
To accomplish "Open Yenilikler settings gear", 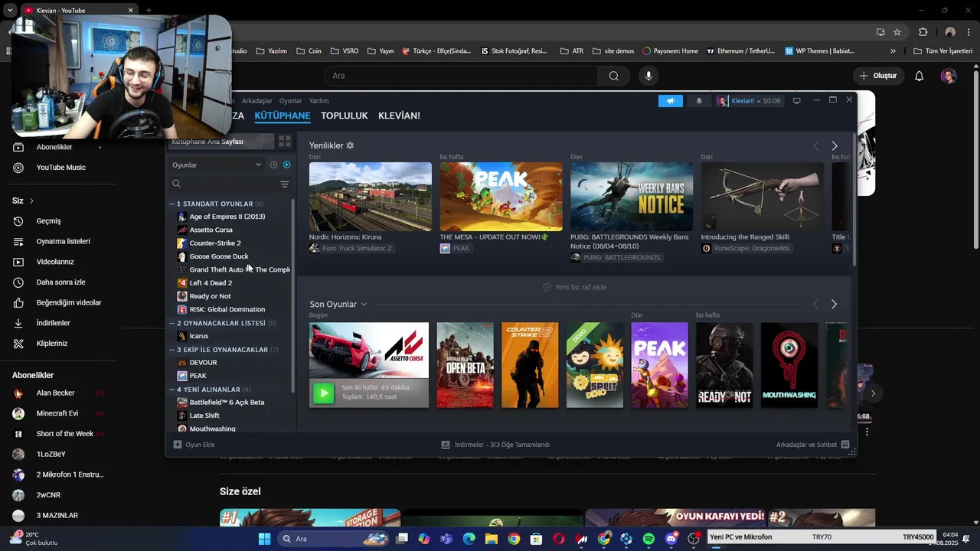I will click(x=350, y=145).
